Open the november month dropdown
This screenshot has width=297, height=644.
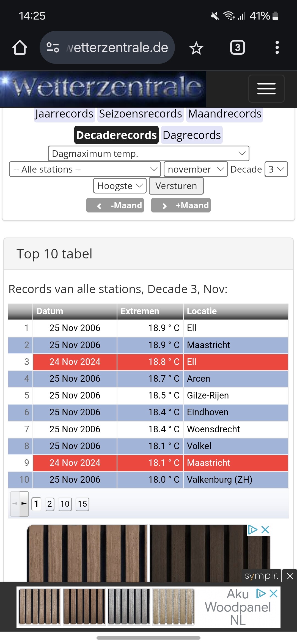(196, 169)
